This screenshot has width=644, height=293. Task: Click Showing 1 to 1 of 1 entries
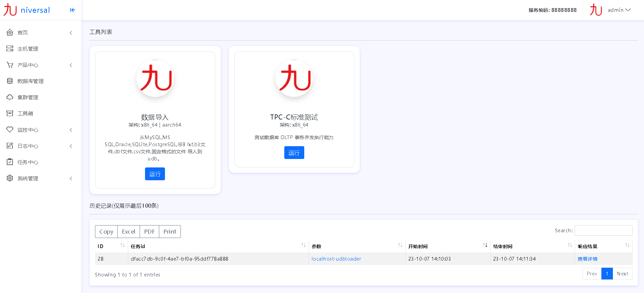pyautogui.click(x=127, y=275)
